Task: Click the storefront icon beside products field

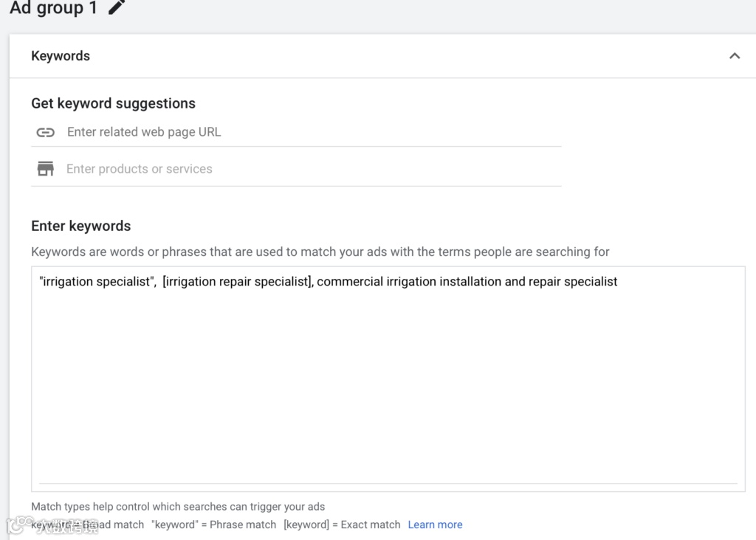Action: pyautogui.click(x=46, y=169)
